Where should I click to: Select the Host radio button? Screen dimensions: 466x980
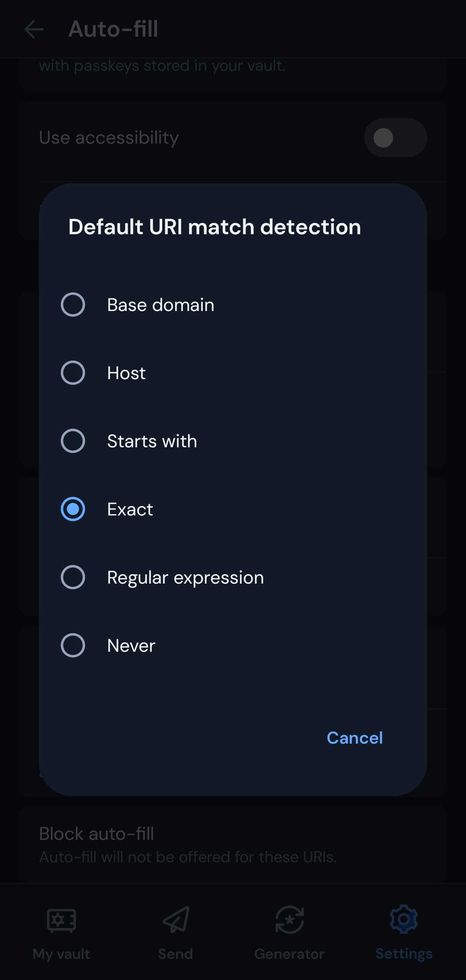click(x=73, y=373)
